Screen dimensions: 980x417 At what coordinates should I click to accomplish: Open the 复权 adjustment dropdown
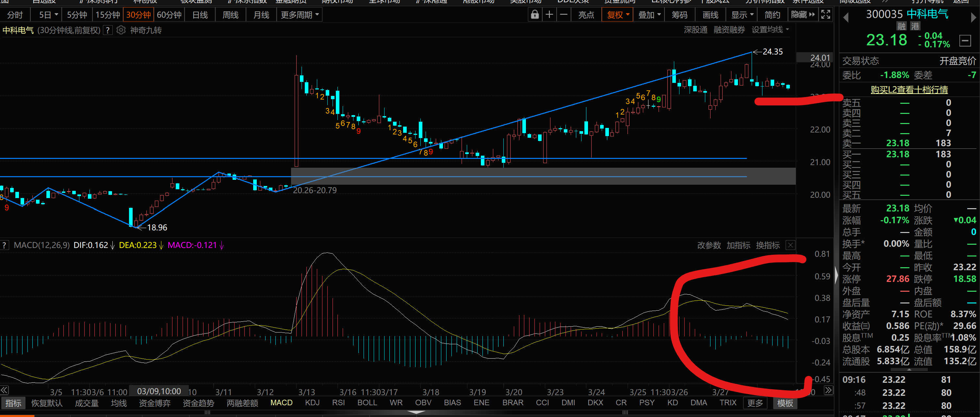pos(617,15)
